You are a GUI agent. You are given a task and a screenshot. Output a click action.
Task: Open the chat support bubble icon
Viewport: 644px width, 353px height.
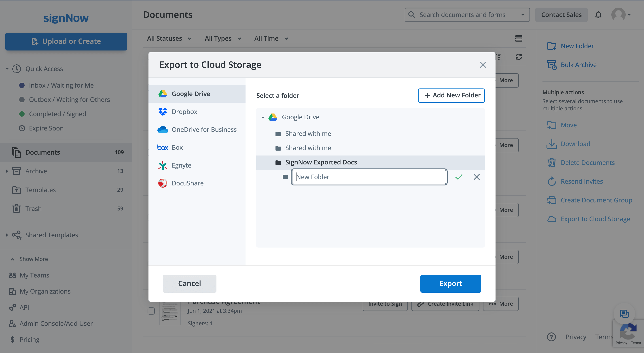pos(624,313)
